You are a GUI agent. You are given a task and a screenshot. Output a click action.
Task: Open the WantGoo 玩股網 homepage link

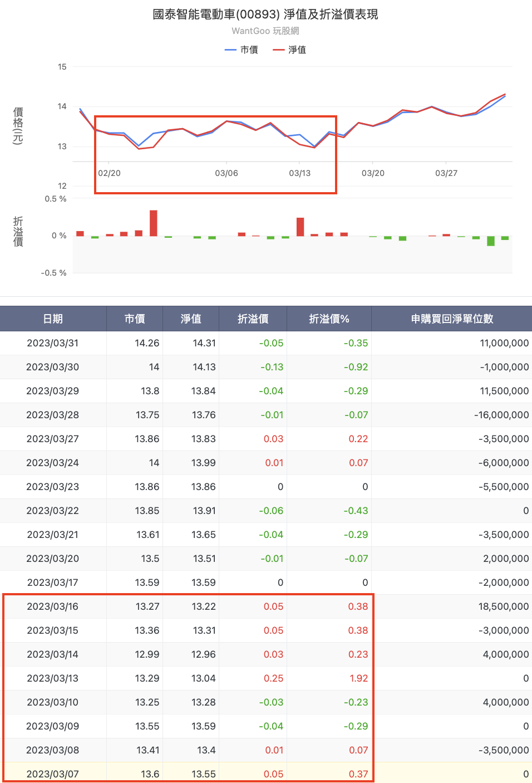pos(265,31)
